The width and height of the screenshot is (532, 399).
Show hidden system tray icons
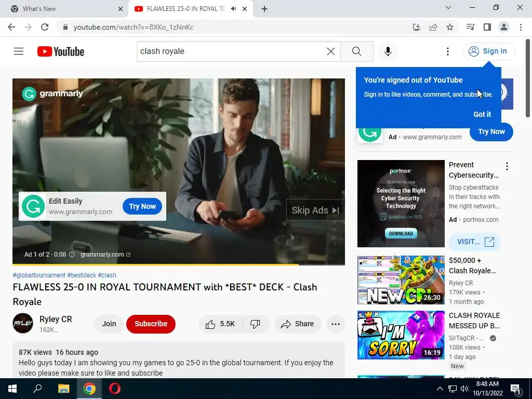[440, 389]
